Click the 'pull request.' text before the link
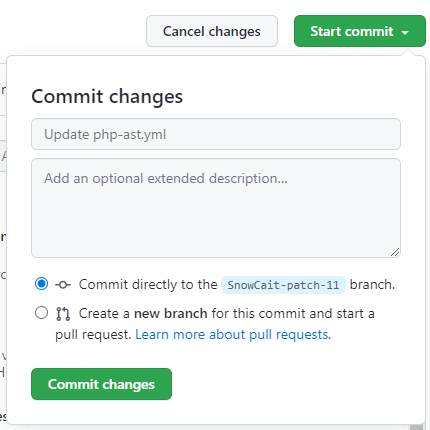The width and height of the screenshot is (430, 430). point(93,335)
